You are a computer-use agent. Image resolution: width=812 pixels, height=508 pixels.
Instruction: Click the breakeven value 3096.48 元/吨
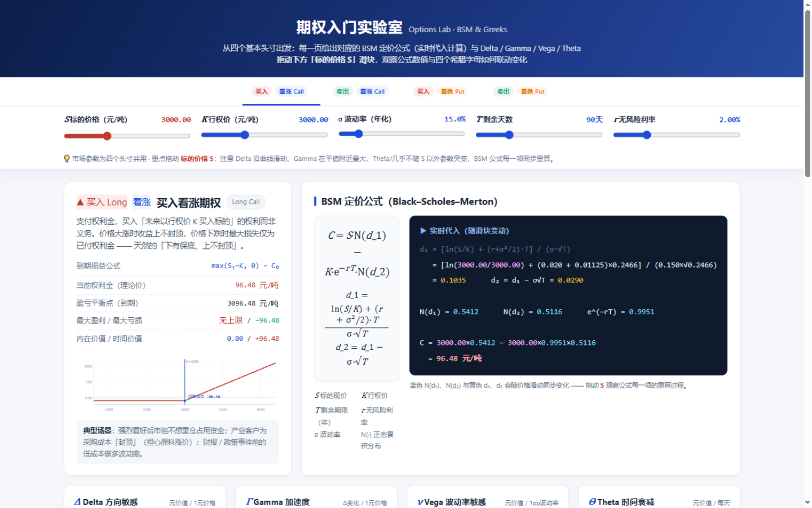coord(253,303)
